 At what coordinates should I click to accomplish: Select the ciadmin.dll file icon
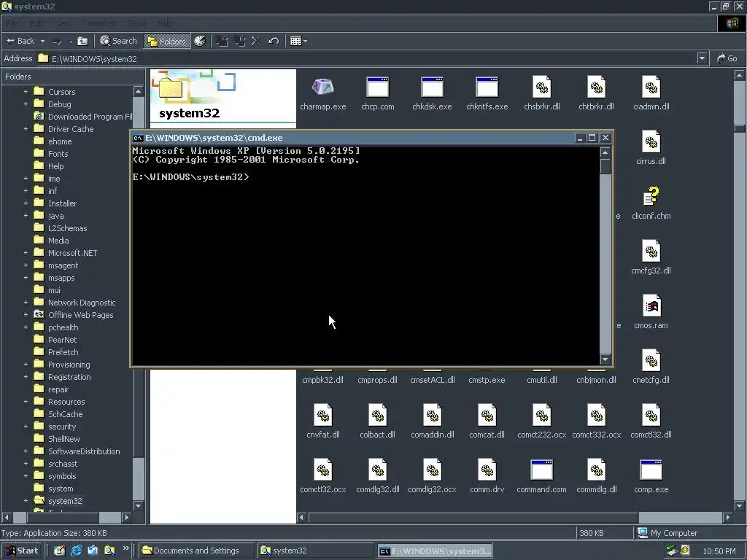coord(651,87)
